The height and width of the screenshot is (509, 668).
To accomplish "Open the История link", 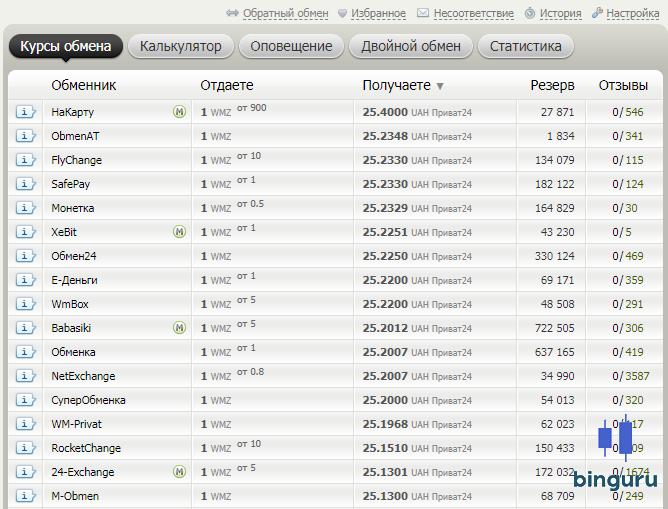I will pyautogui.click(x=561, y=14).
